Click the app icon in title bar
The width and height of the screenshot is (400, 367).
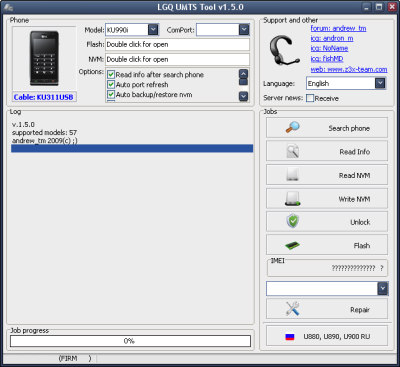(9, 7)
